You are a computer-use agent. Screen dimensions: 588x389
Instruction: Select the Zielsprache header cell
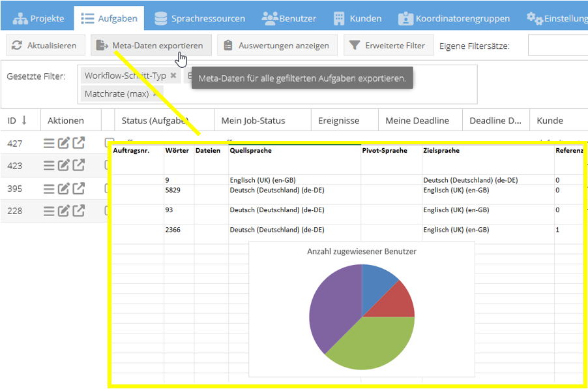point(488,159)
